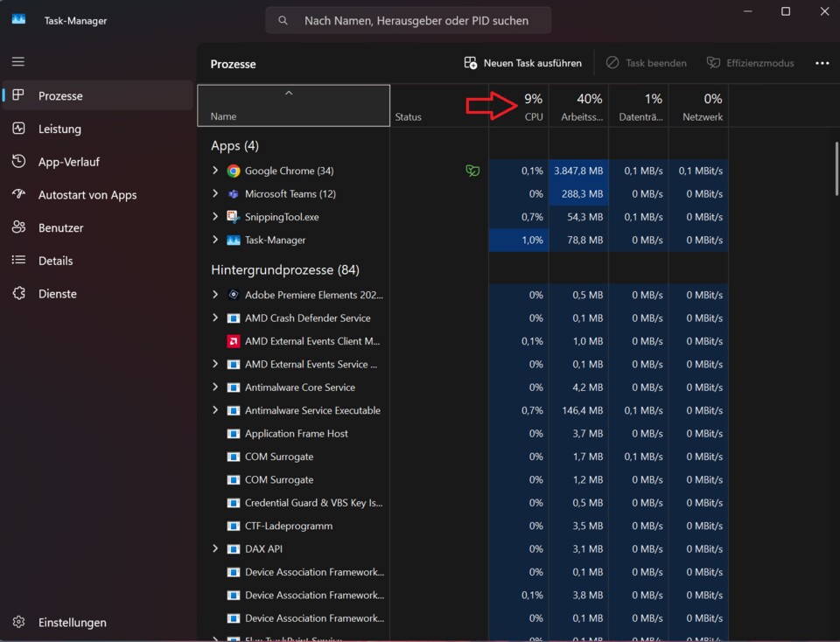Expand the Google Chrome process group

[x=214, y=171]
